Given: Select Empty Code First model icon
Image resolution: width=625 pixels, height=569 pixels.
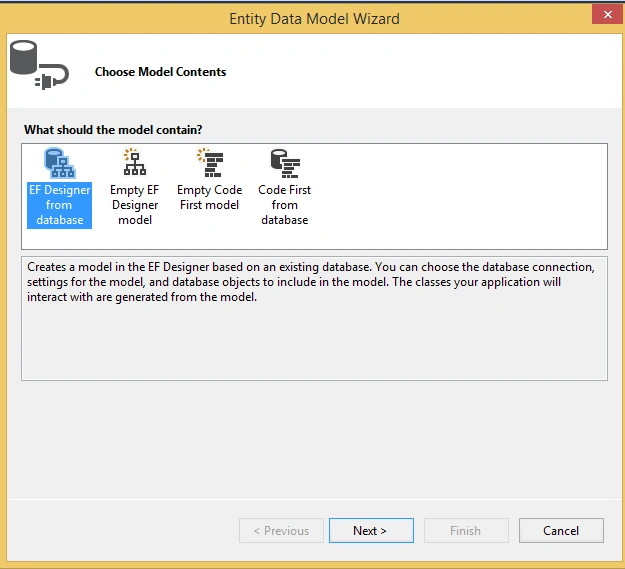Looking at the screenshot, I should (210, 163).
